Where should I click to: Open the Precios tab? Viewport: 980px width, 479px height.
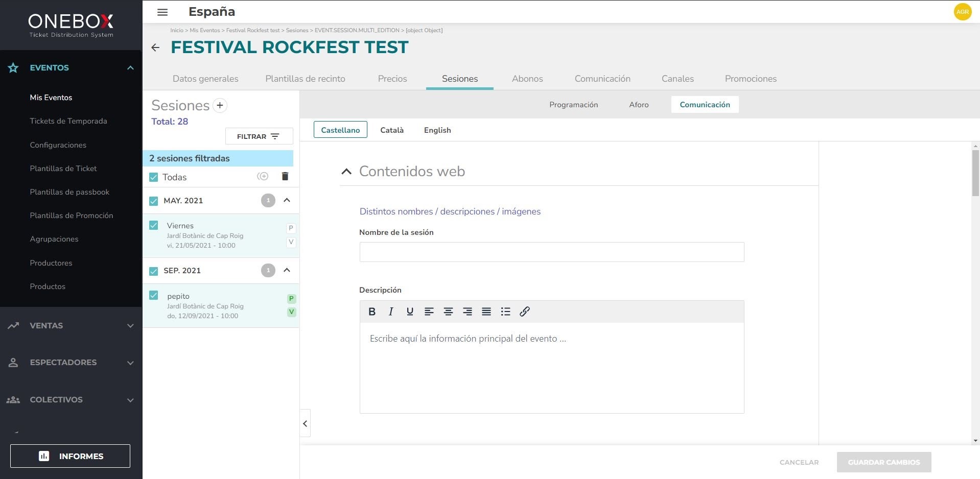pyautogui.click(x=392, y=79)
